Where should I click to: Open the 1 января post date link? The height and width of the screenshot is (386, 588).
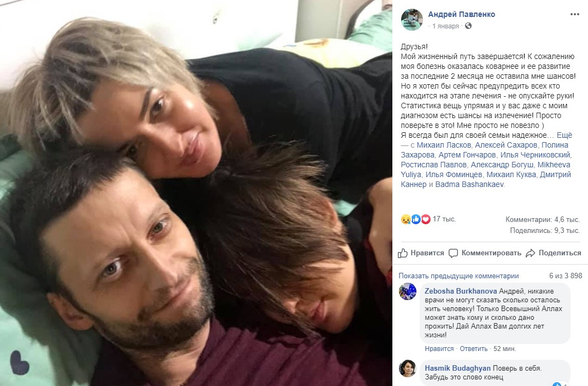445,26
